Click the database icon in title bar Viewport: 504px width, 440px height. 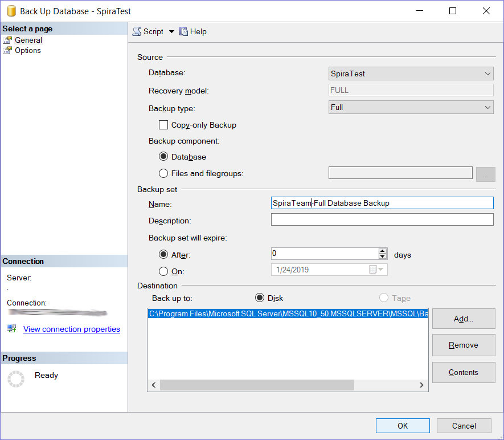click(10, 11)
